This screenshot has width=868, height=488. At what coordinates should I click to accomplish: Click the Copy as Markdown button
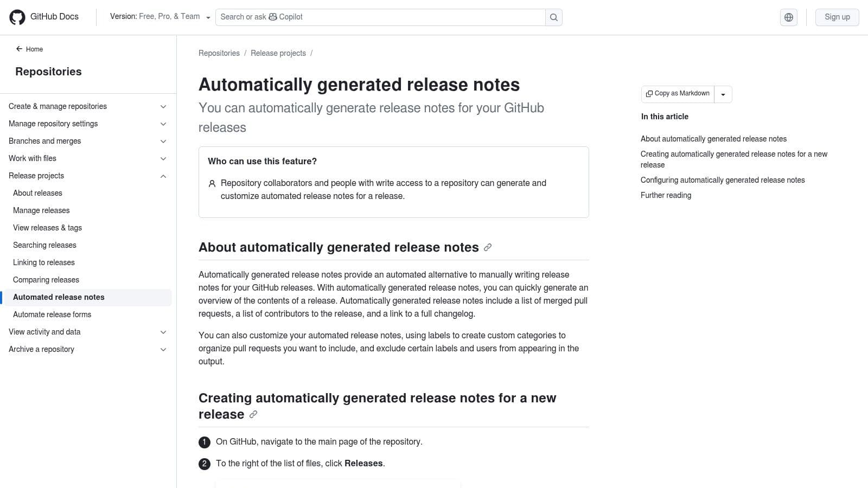click(678, 94)
